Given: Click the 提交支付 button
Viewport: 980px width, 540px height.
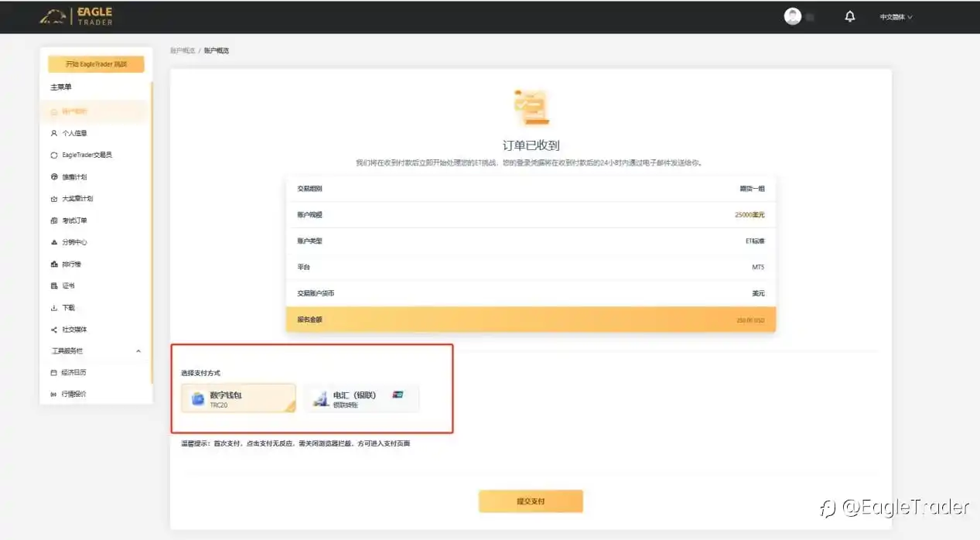Looking at the screenshot, I should point(531,501).
